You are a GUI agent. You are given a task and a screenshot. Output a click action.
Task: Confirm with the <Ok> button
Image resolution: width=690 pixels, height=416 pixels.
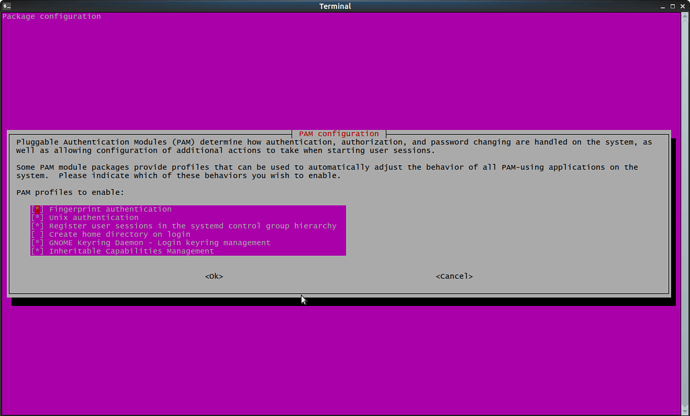(214, 276)
